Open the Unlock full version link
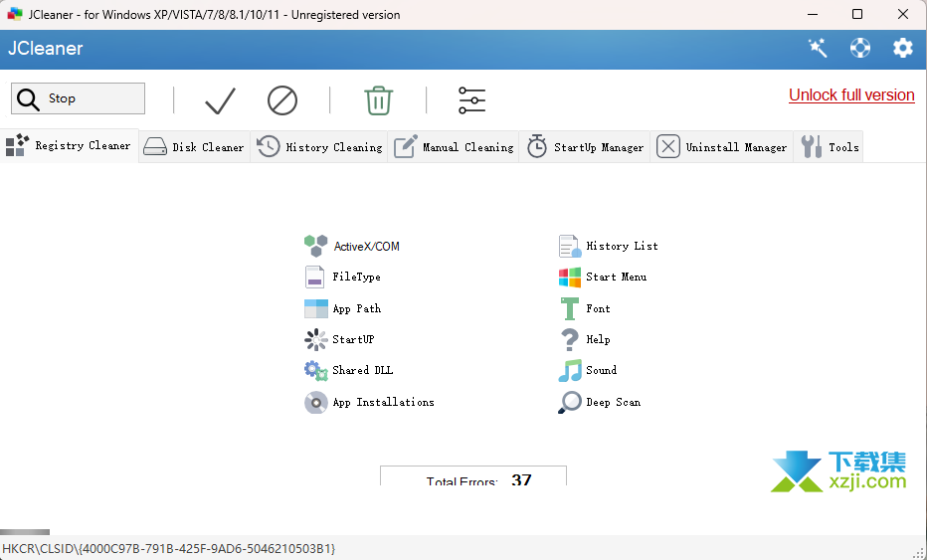This screenshot has height=560, width=927. 851,95
